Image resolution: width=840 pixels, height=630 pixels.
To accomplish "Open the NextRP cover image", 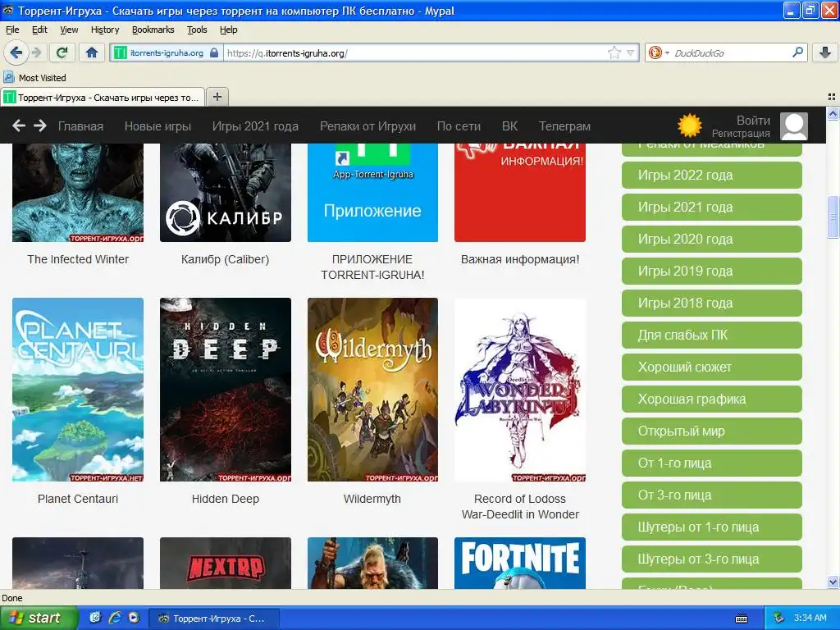I will click(225, 563).
